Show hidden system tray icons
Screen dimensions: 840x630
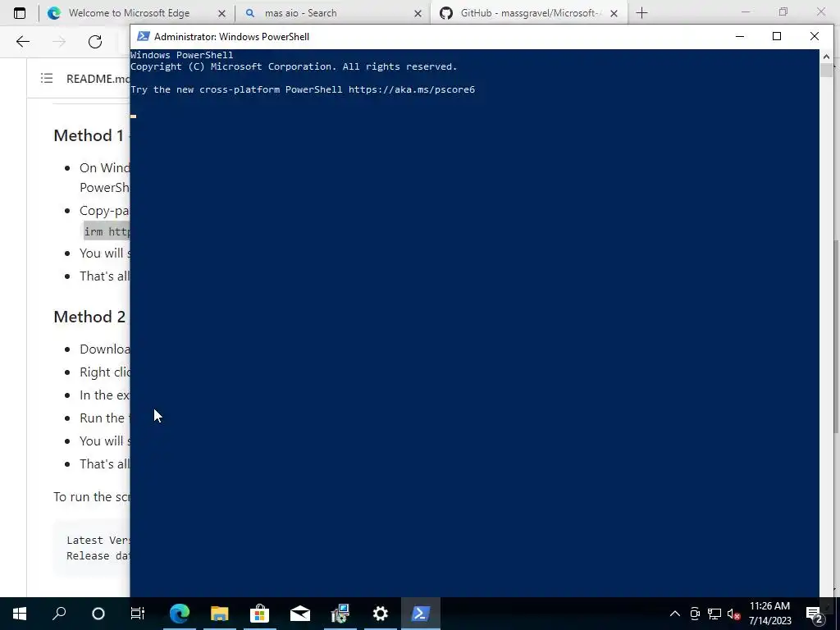point(675,614)
